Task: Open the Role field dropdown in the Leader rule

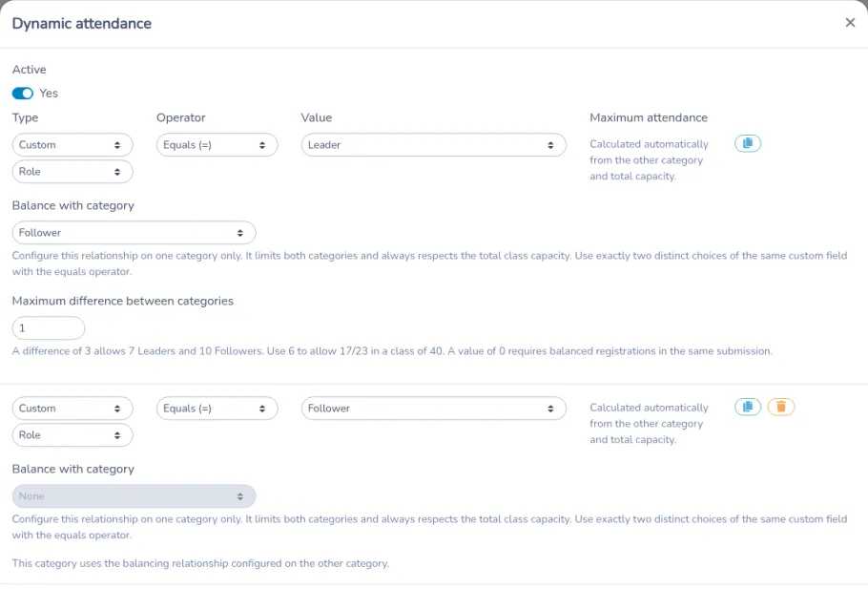Action: [72, 172]
